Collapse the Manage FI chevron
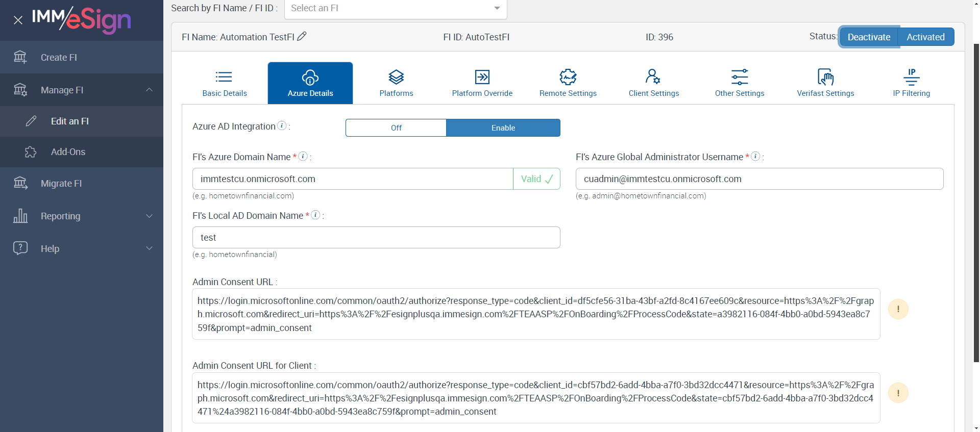 [149, 90]
